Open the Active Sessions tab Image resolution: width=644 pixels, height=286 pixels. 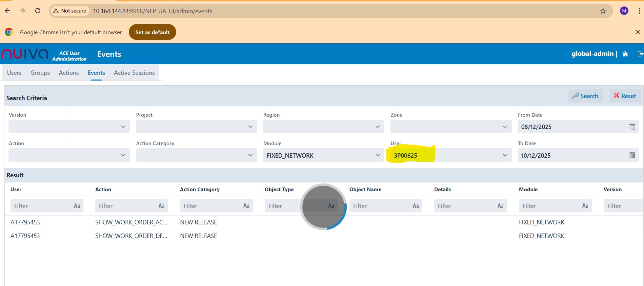click(x=134, y=73)
